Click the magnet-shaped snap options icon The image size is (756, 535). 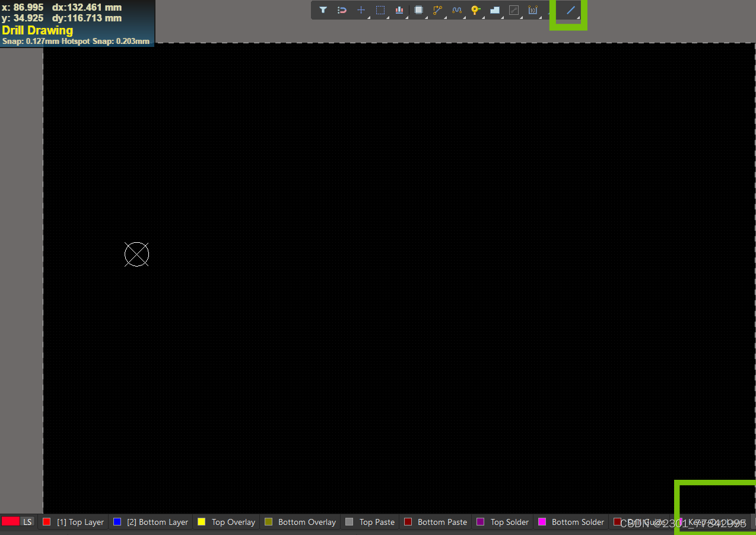coord(342,10)
